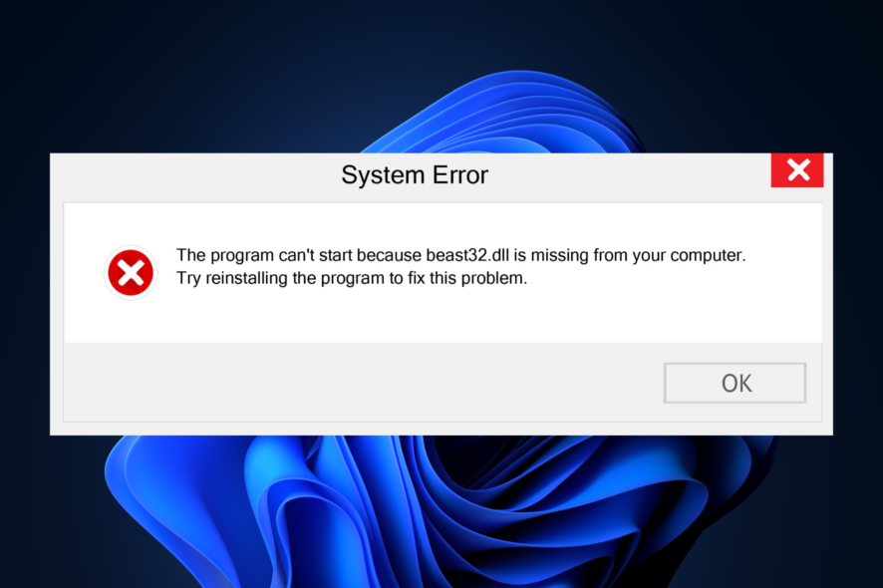Select the System Error title text

(415, 174)
